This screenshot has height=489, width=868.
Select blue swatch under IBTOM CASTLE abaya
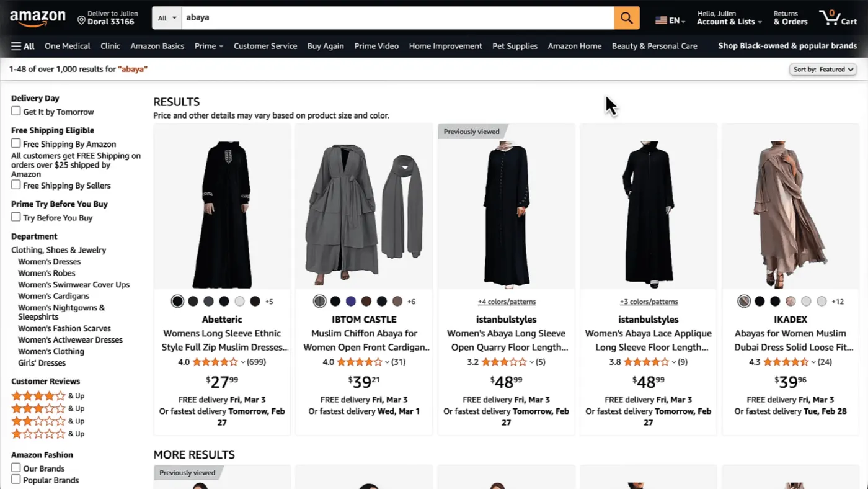[x=351, y=302]
